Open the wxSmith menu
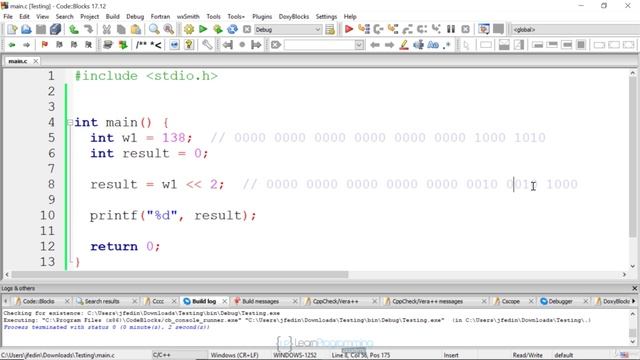This screenshot has height=360, width=640. point(188,16)
